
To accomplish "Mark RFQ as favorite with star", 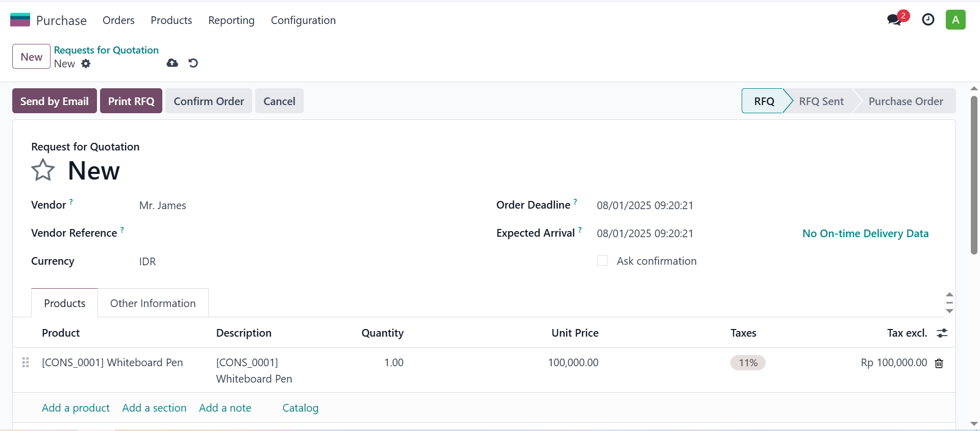I will coord(43,170).
